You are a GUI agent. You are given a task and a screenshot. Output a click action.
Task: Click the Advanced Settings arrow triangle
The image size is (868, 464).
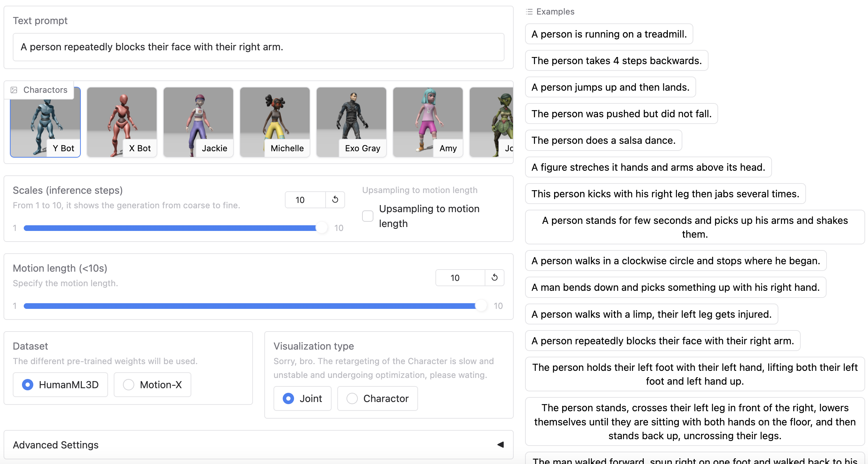500,445
